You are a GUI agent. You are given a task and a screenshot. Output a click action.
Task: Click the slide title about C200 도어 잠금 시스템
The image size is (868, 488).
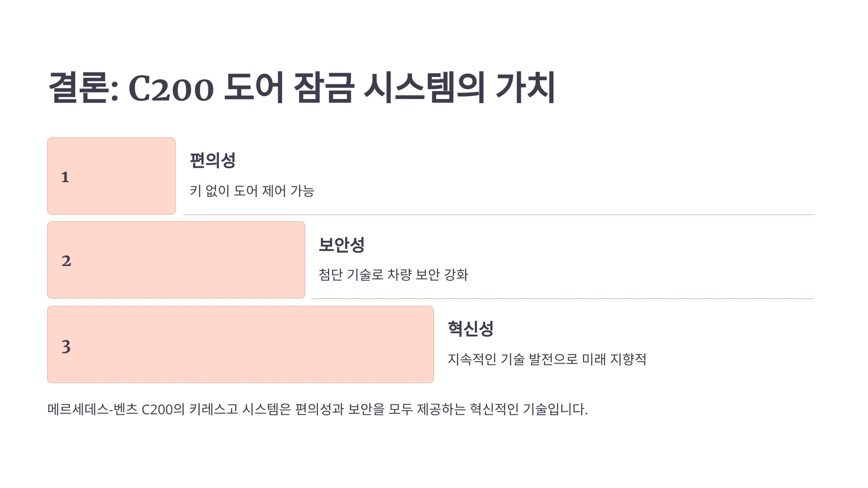click(302, 88)
